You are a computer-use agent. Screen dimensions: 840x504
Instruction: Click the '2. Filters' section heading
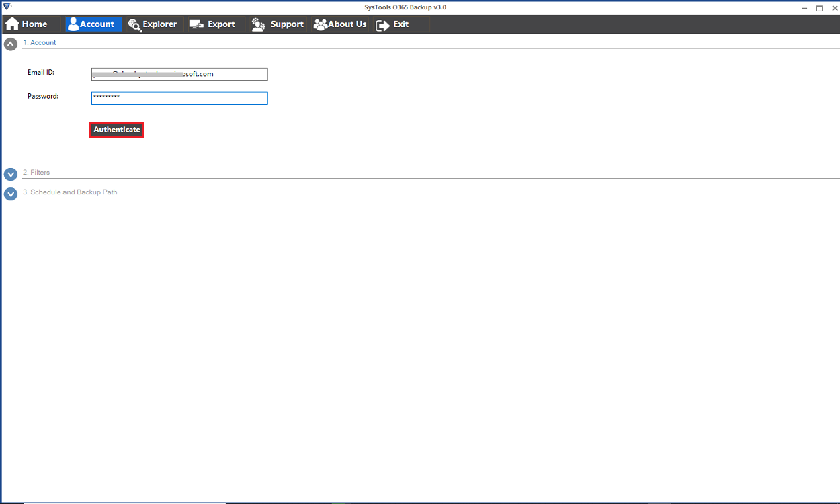coord(36,173)
